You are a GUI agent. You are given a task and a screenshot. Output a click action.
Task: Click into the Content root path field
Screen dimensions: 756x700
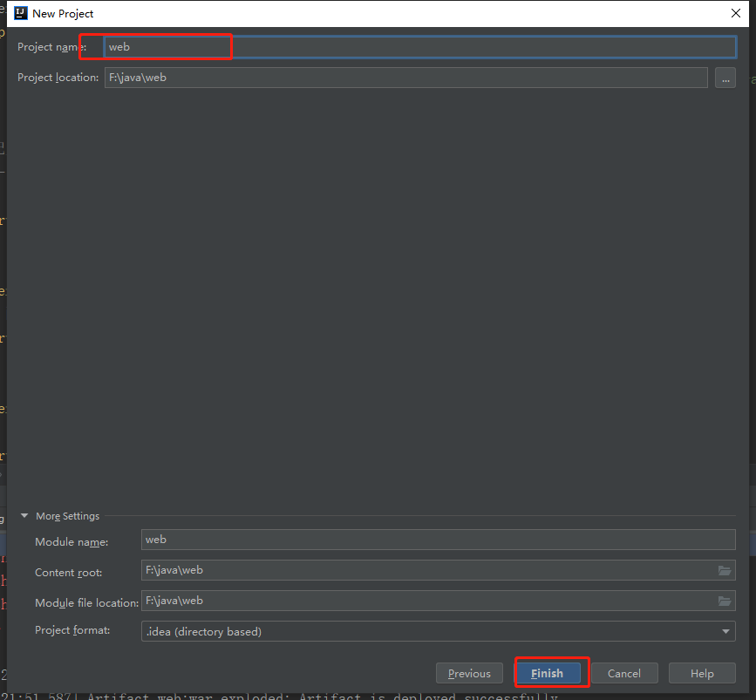coord(427,571)
